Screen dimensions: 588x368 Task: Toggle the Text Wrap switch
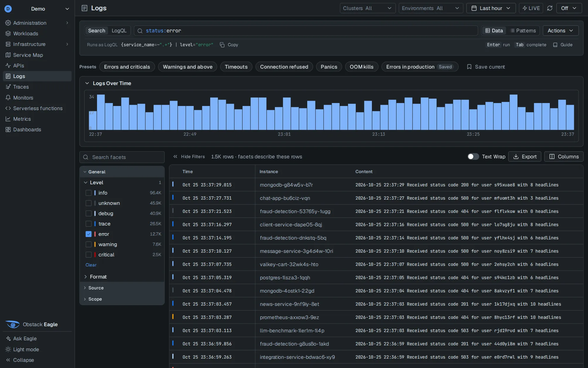coord(473,157)
